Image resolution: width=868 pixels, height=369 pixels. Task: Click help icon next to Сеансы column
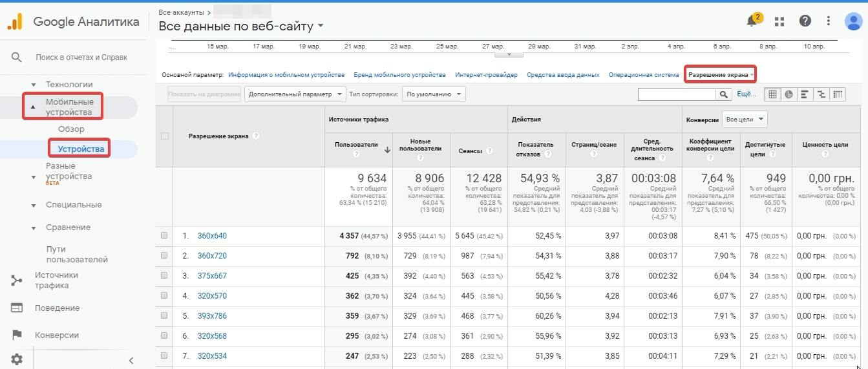click(x=489, y=151)
